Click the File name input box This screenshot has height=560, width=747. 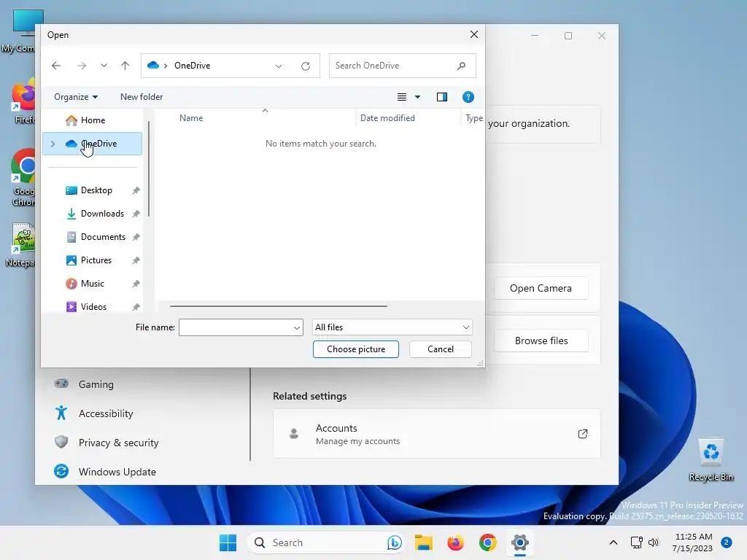click(x=236, y=327)
